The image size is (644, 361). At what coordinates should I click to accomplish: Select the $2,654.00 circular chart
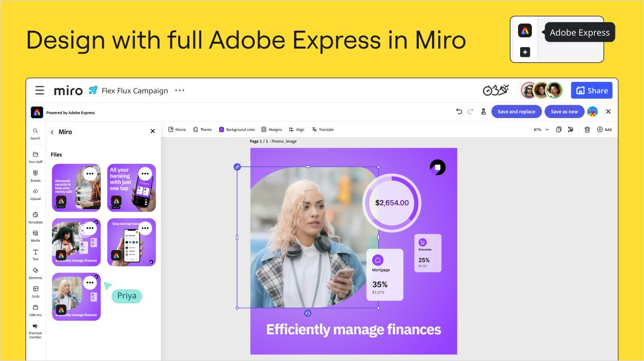(392, 202)
